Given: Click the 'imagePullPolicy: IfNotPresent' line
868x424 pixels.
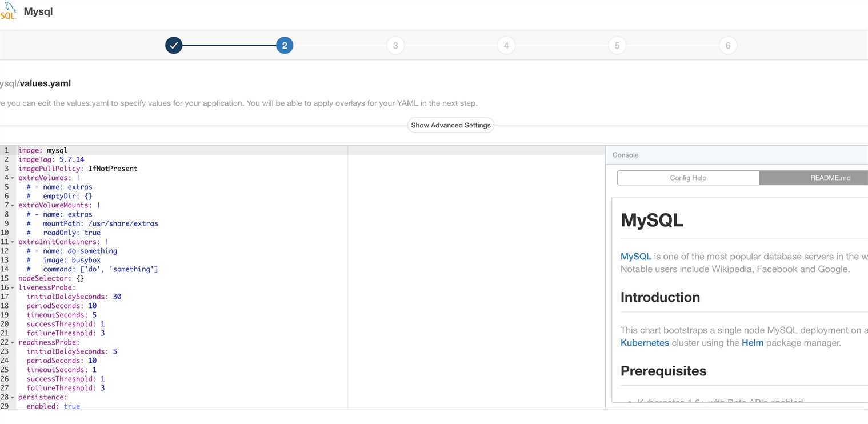Looking at the screenshot, I should point(78,169).
